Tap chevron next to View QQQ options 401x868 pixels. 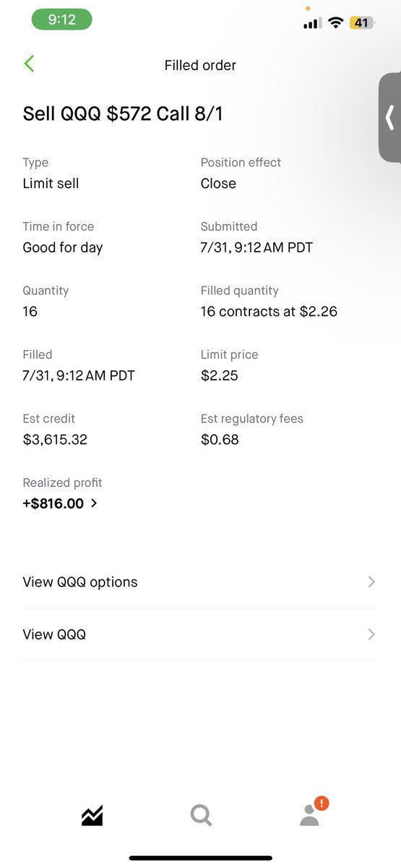(x=371, y=582)
